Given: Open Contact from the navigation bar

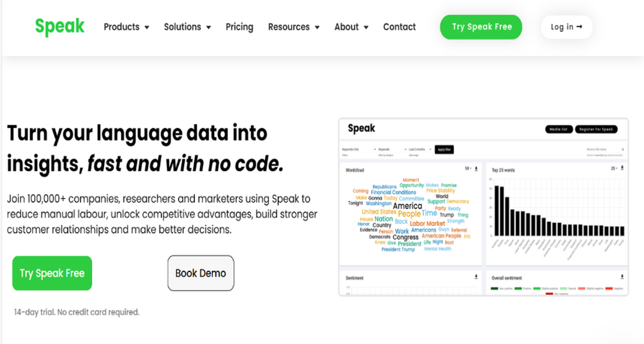Looking at the screenshot, I should click(399, 27).
